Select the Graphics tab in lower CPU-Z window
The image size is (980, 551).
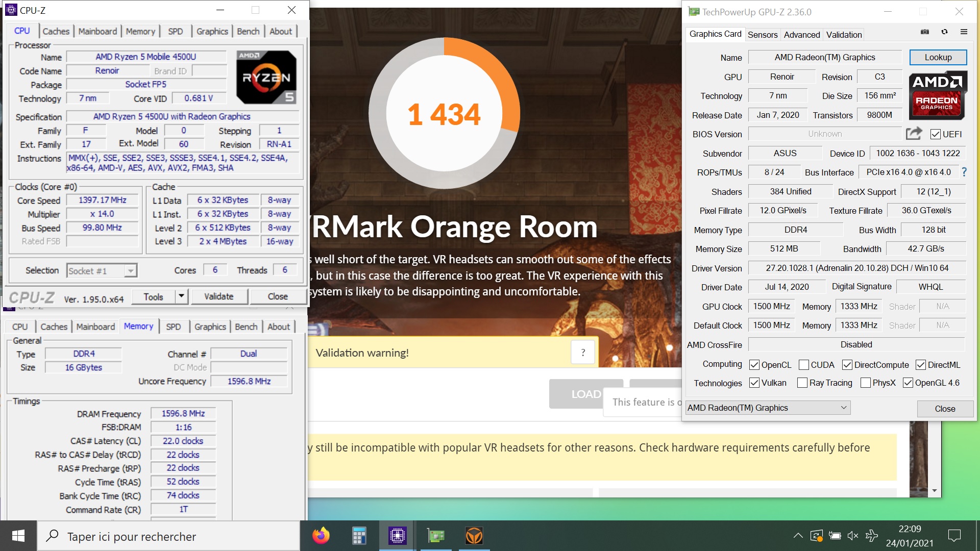(210, 327)
